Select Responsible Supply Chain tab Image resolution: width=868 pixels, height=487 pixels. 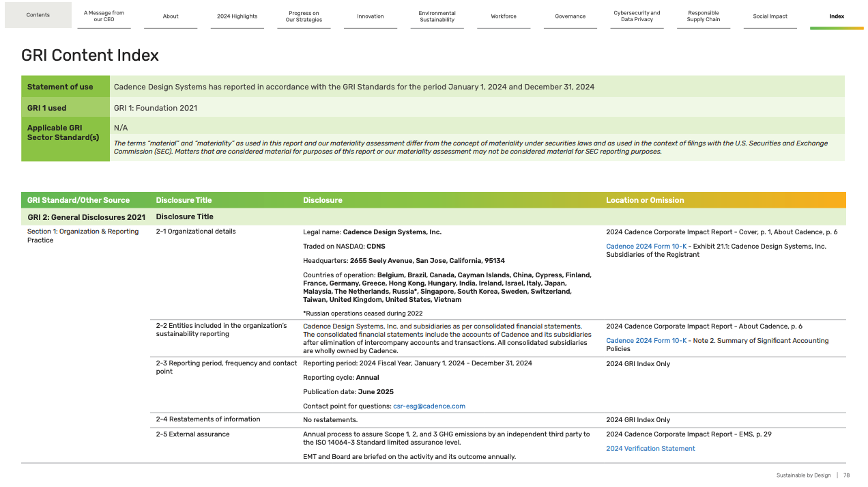click(703, 16)
